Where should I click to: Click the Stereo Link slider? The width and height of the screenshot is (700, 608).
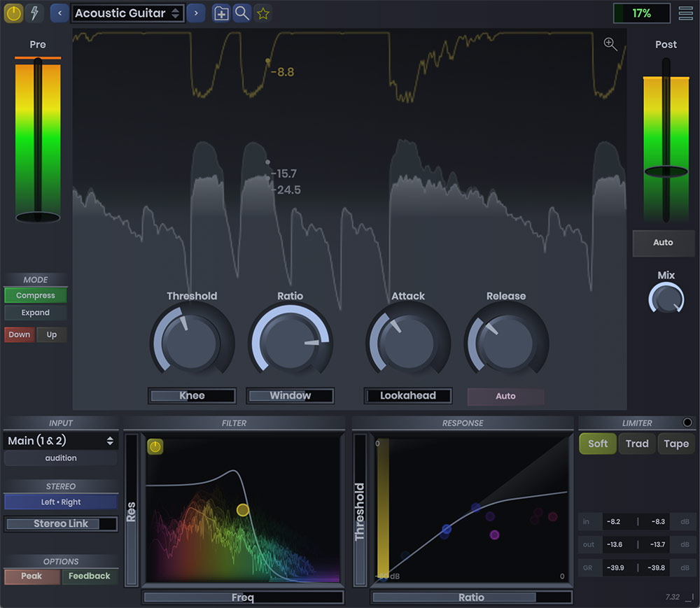pos(60,523)
